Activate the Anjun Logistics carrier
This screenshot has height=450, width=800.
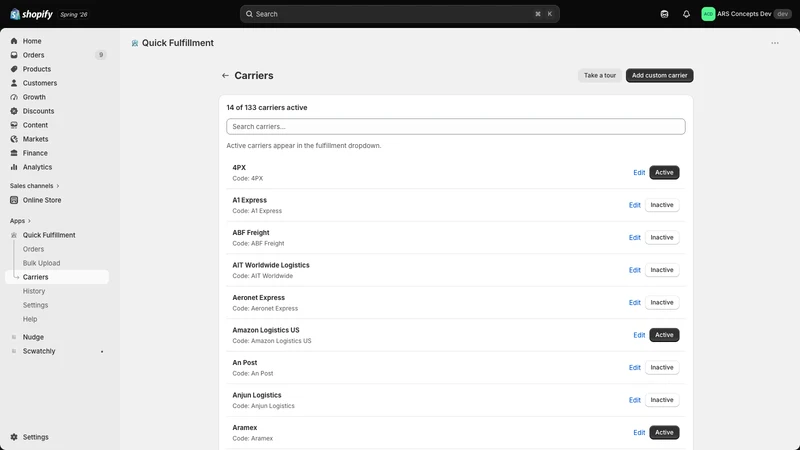pyautogui.click(x=662, y=400)
